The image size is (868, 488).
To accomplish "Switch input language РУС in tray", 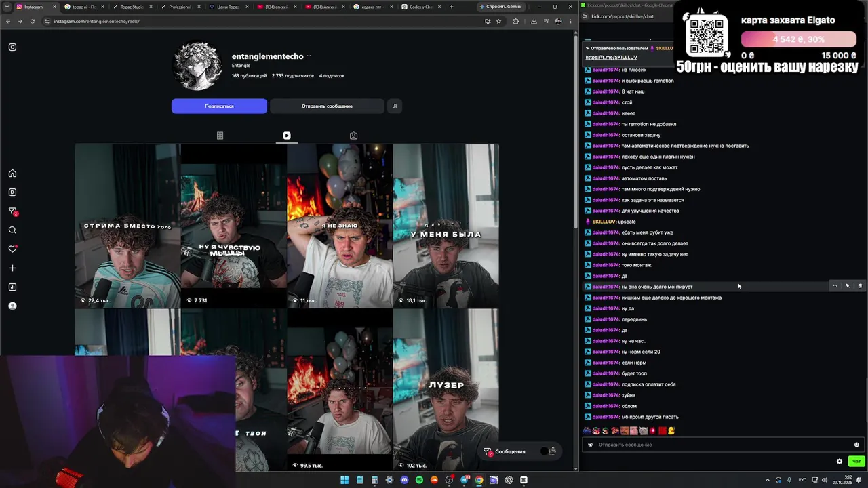I will point(803,480).
